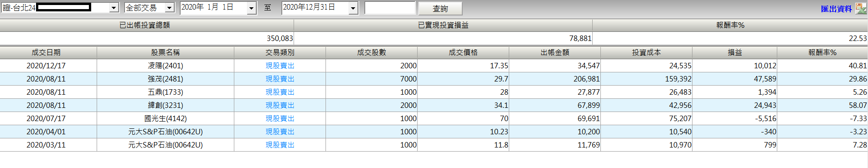Select the 強茂(2481) stock name cell
Image resolution: width=868 pixels, height=168 pixels.
pos(165,79)
